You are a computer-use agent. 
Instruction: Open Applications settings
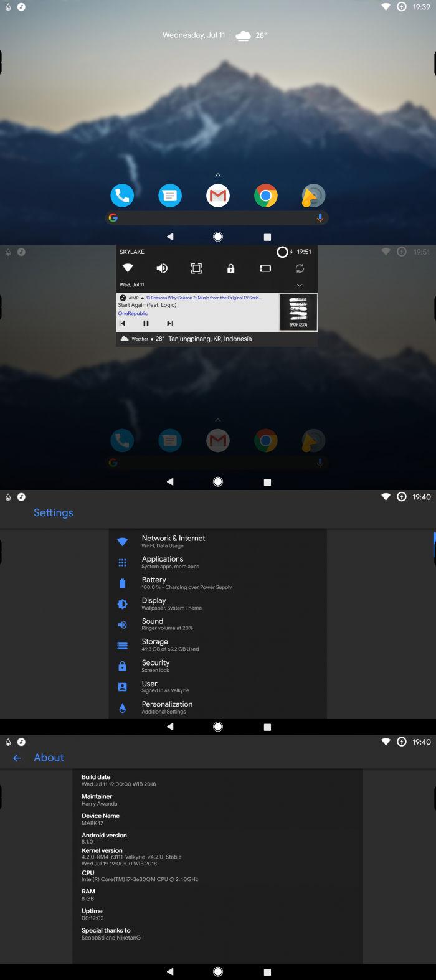click(218, 562)
